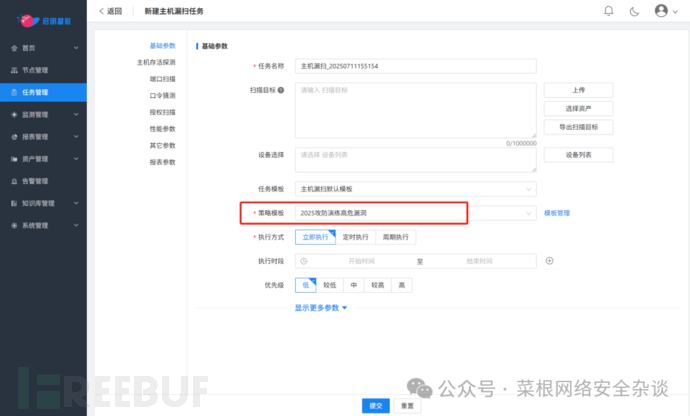
Task: Switch to 口令猜测 section
Action: point(162,96)
